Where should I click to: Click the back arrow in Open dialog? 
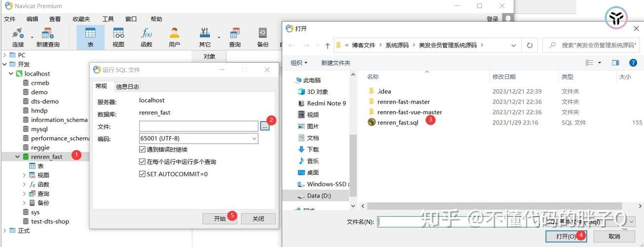[x=292, y=45]
